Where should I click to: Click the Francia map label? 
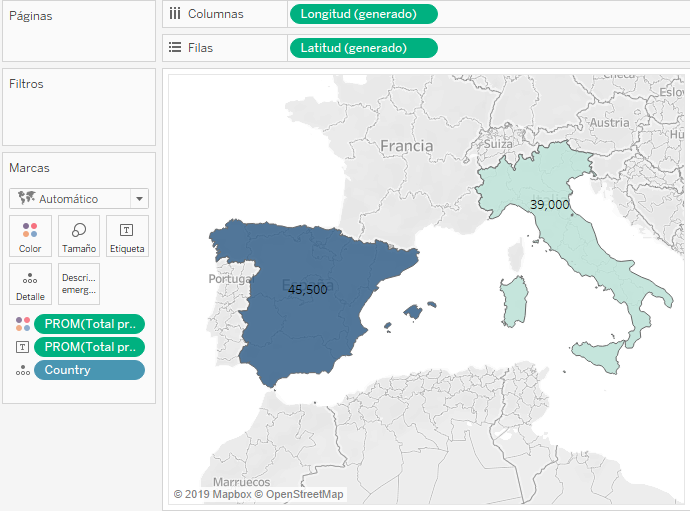tap(407, 146)
